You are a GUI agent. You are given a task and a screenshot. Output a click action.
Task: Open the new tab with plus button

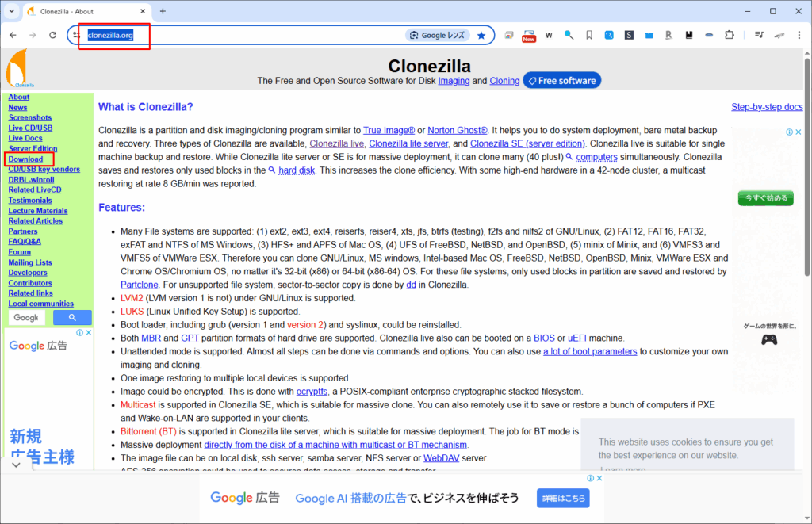point(163,11)
